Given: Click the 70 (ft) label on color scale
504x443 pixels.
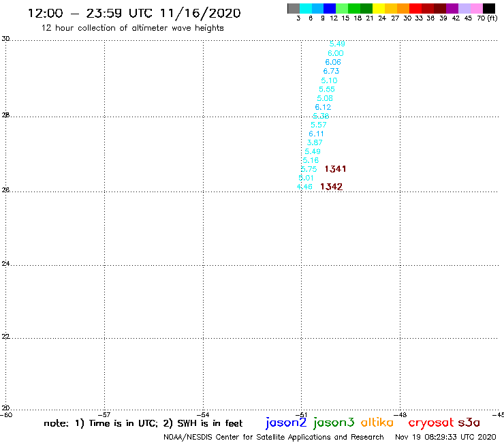Looking at the screenshot, I should [487, 18].
